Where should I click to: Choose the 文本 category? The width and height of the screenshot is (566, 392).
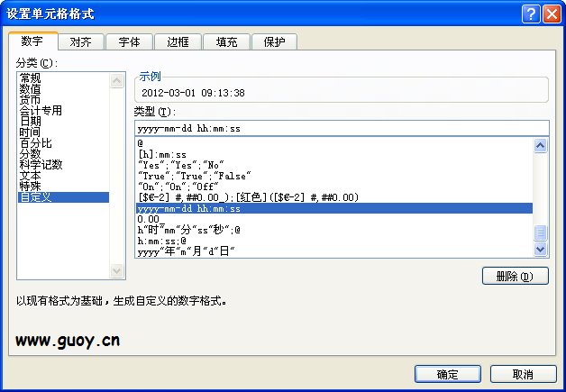coord(63,176)
